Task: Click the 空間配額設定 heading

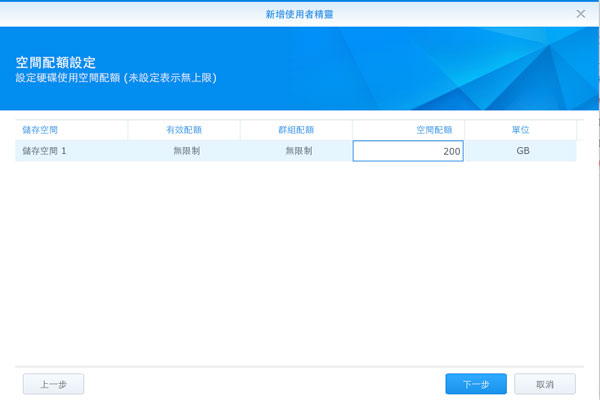Action: click(x=55, y=62)
